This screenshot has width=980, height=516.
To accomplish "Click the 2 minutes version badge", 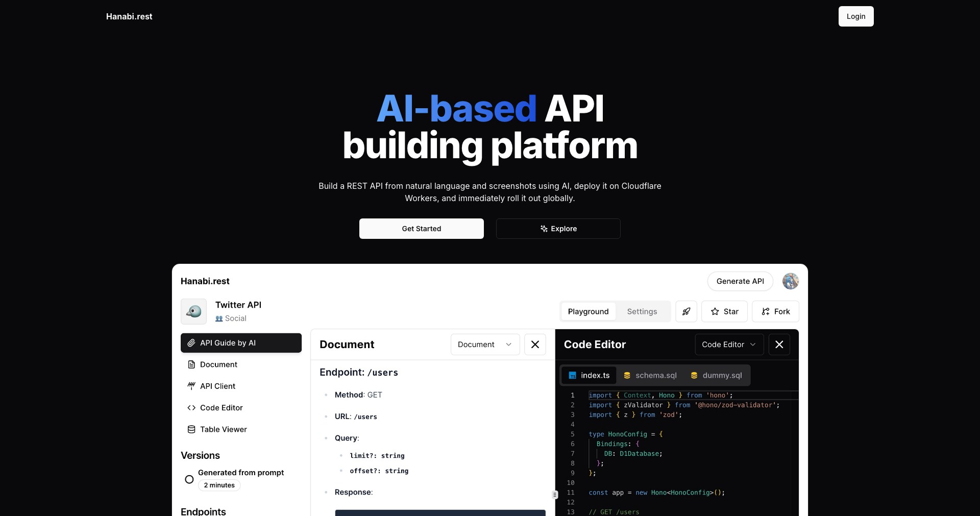I will coord(219,485).
